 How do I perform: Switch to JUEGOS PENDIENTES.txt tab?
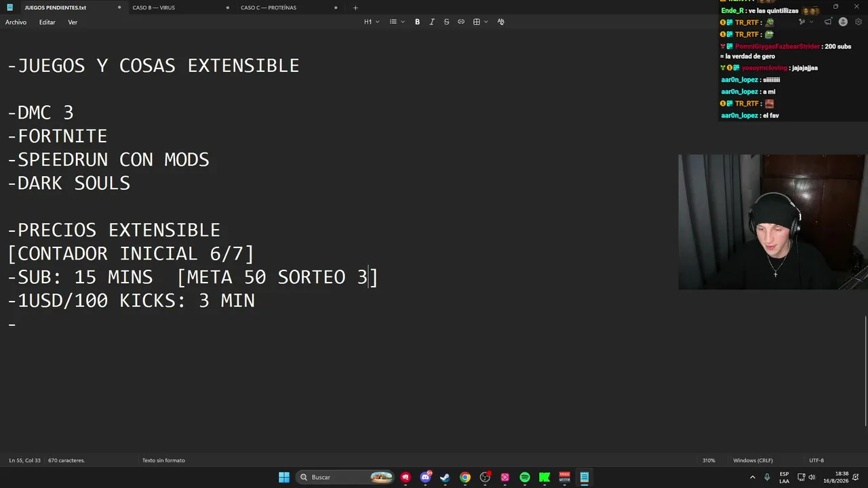click(x=56, y=7)
